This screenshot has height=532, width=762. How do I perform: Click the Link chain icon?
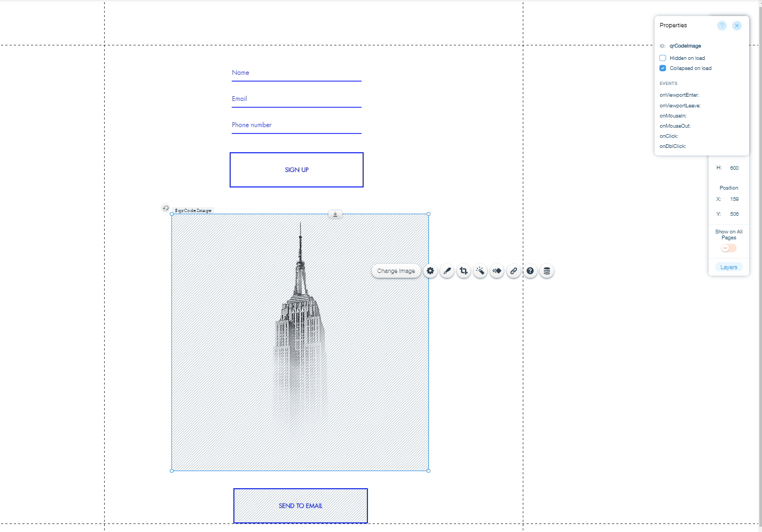(x=514, y=271)
